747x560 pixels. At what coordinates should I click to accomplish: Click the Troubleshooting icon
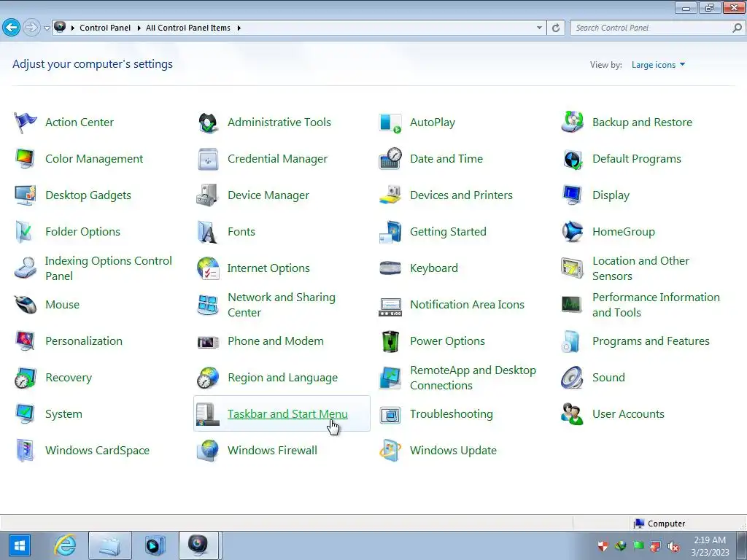coord(390,414)
